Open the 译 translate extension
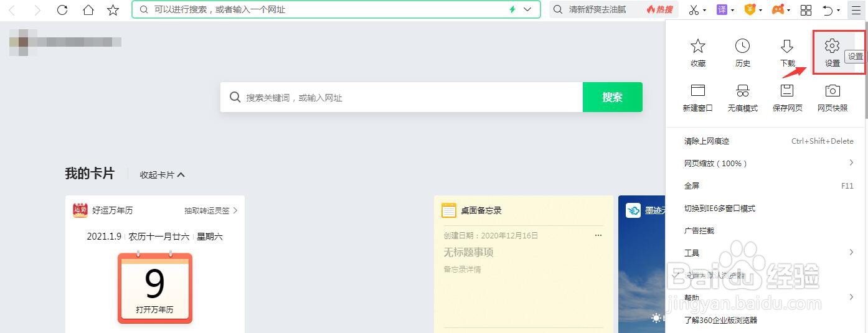Viewport: 868px width, 333px height. [722, 9]
